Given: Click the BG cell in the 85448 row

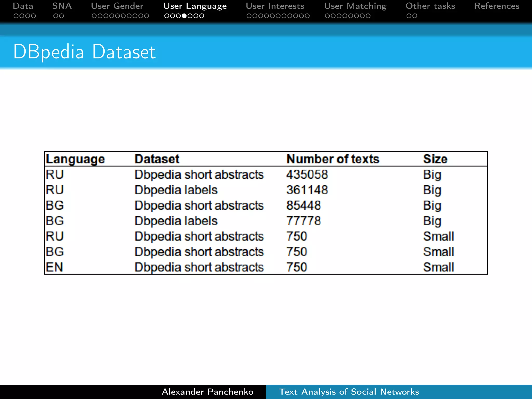Looking at the screenshot, I should [55, 205].
